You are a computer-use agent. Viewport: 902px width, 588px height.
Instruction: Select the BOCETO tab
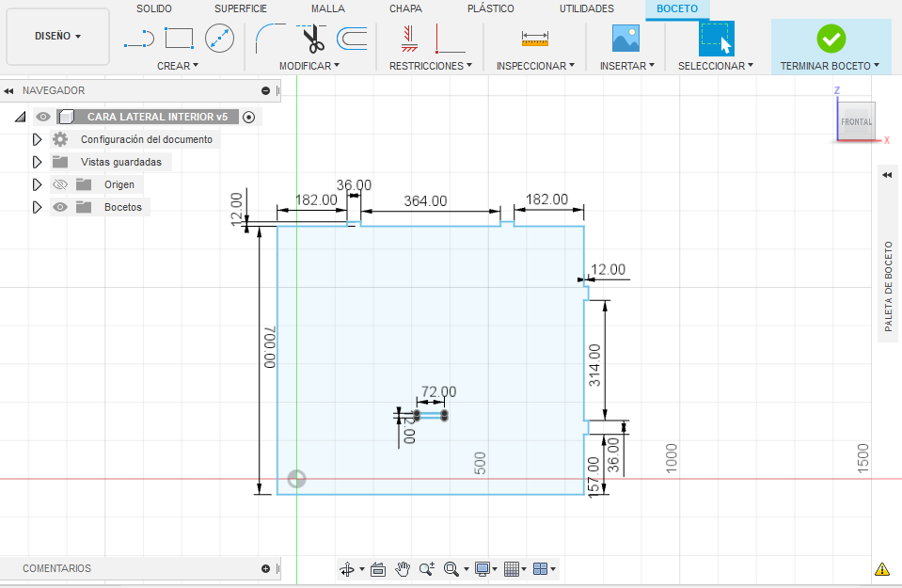click(x=677, y=8)
